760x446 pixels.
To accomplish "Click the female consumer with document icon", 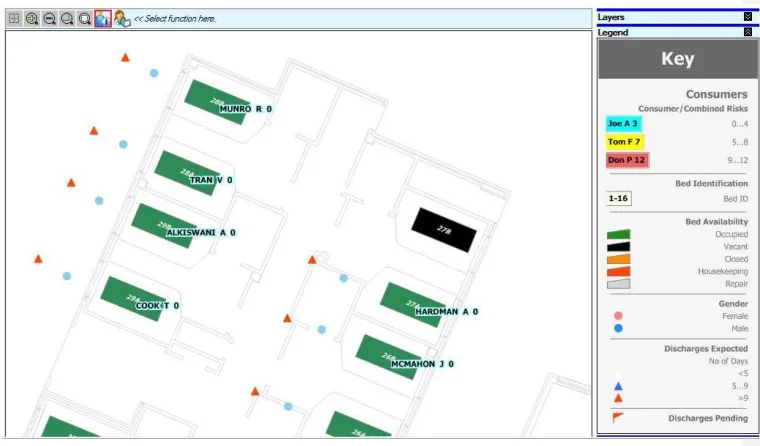I will [x=122, y=19].
